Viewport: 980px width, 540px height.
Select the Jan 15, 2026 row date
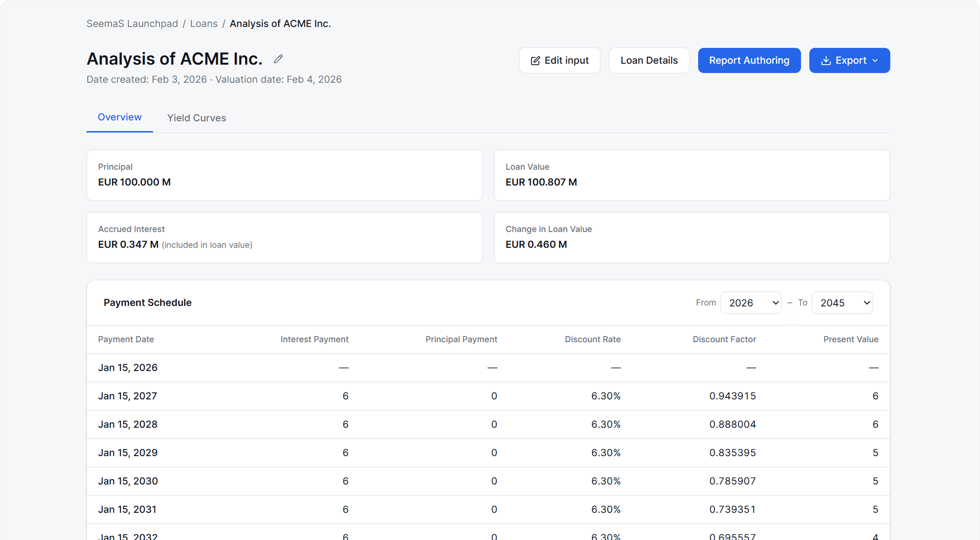point(128,368)
